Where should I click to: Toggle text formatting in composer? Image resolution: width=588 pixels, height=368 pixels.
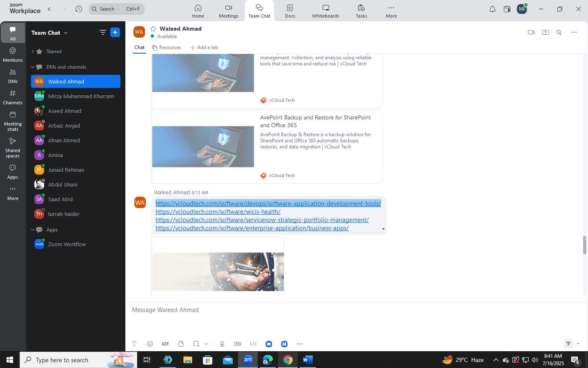134,344
